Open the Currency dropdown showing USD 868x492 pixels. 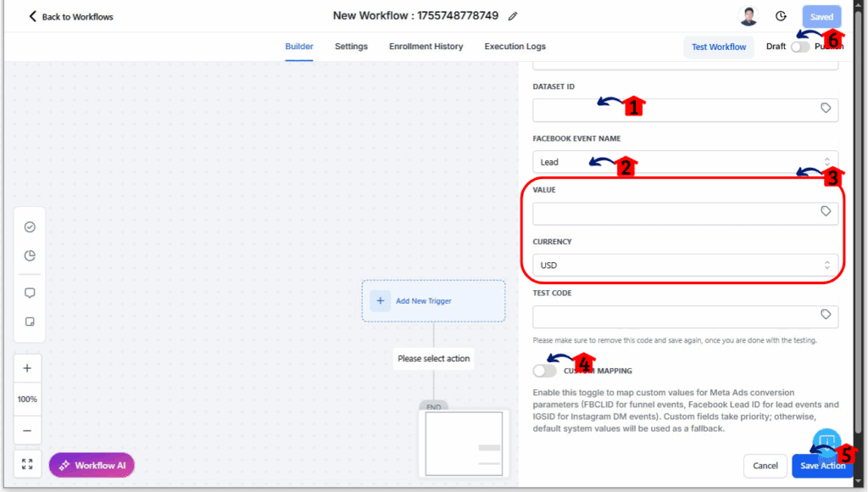685,266
